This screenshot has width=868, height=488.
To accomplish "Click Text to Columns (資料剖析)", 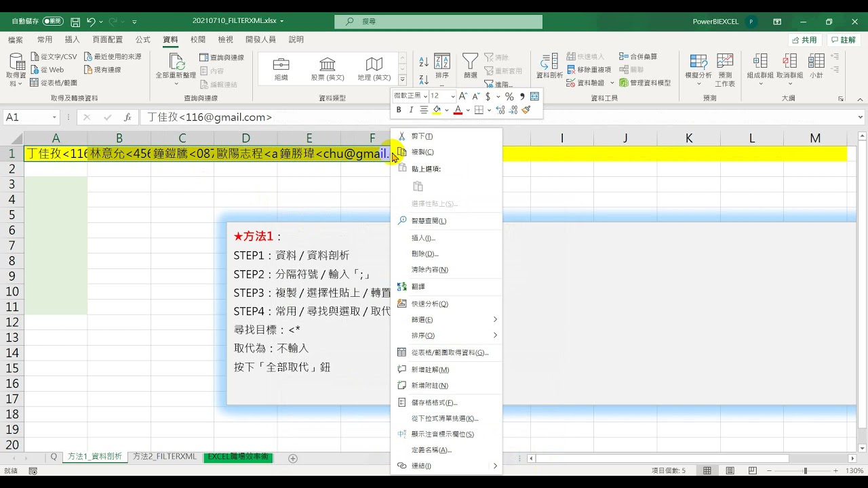I will (549, 66).
